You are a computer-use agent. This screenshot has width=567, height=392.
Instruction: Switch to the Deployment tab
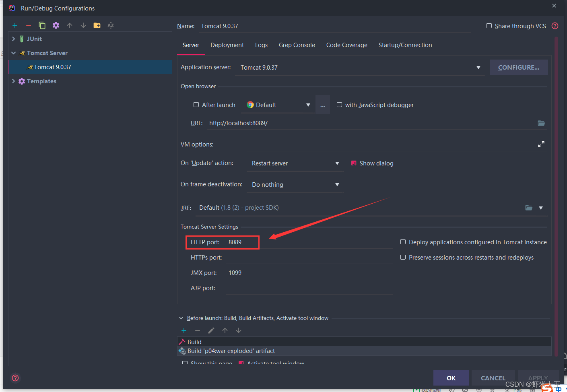[227, 45]
